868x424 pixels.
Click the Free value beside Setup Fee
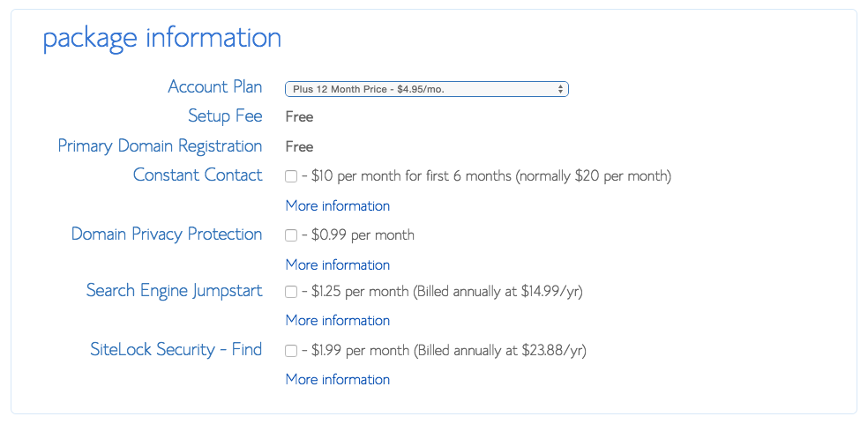point(299,116)
